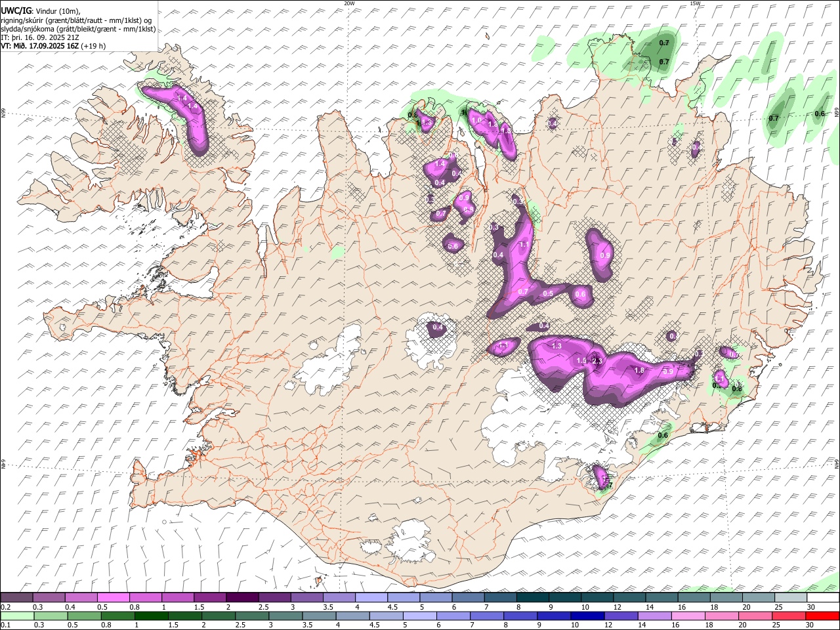The width and height of the screenshot is (840, 630).
Task: Click the 2.5–3 grey-green swatch in the lower legend row
Action: (253, 616)
